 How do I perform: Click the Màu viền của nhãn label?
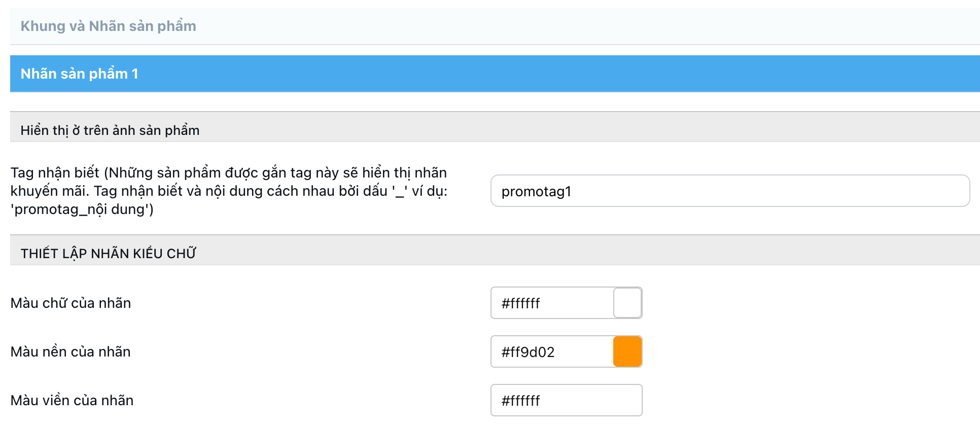tap(72, 400)
